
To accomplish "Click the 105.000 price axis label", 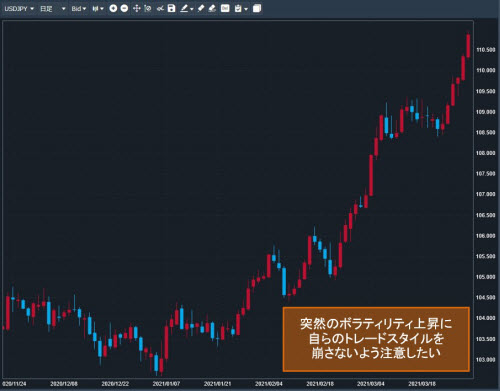I will tap(486, 277).
